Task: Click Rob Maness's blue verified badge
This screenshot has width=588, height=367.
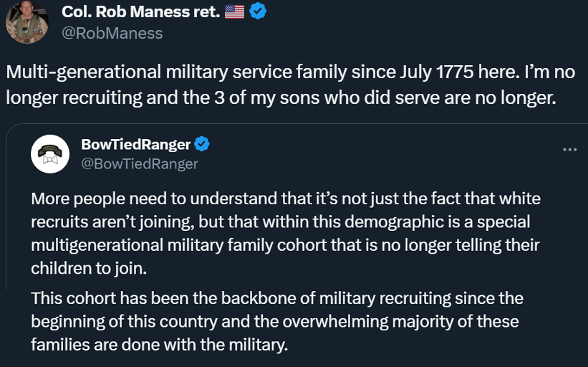Action: (258, 11)
